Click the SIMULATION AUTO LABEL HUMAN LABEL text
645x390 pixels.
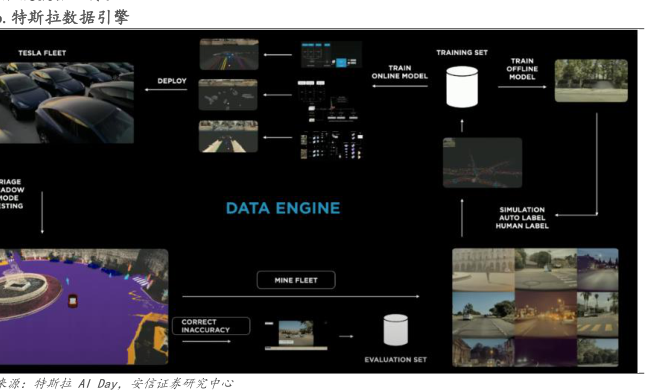[x=522, y=218]
